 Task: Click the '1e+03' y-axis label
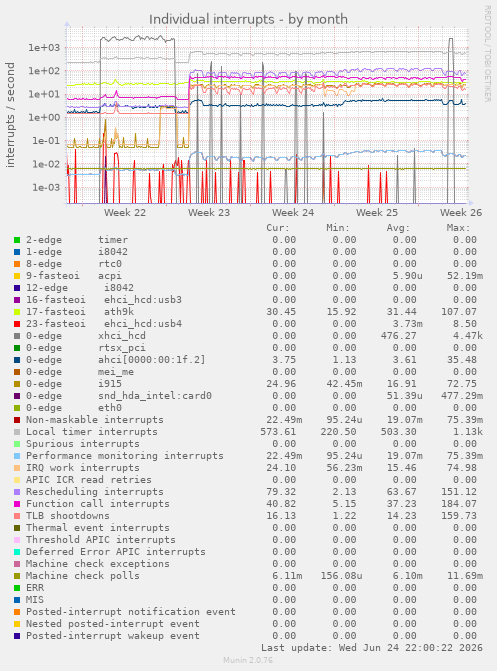[x=45, y=48]
